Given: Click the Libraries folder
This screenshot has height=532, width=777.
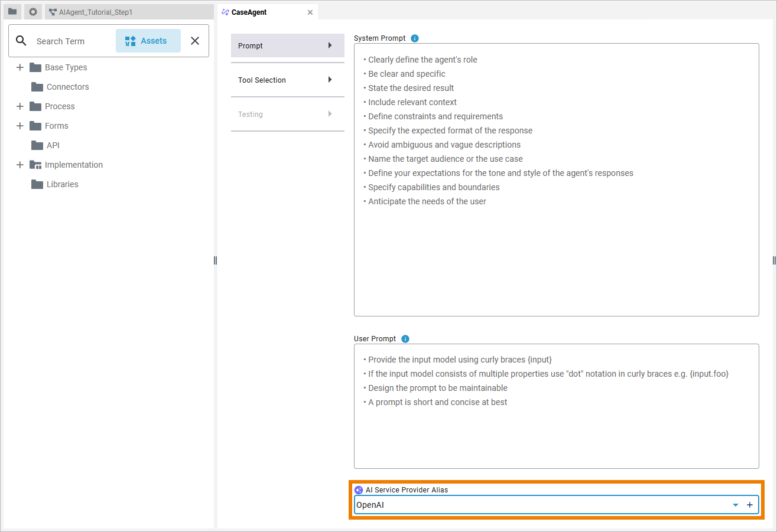Looking at the screenshot, I should point(62,184).
